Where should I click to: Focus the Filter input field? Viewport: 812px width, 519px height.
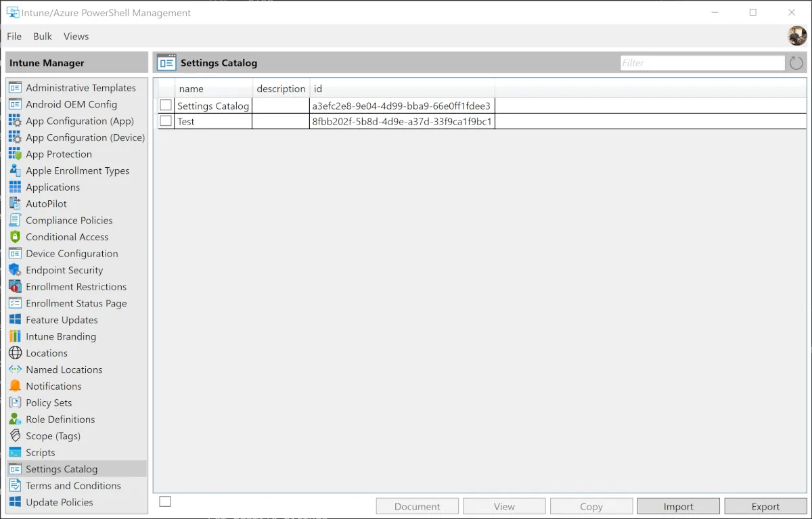tap(702, 63)
